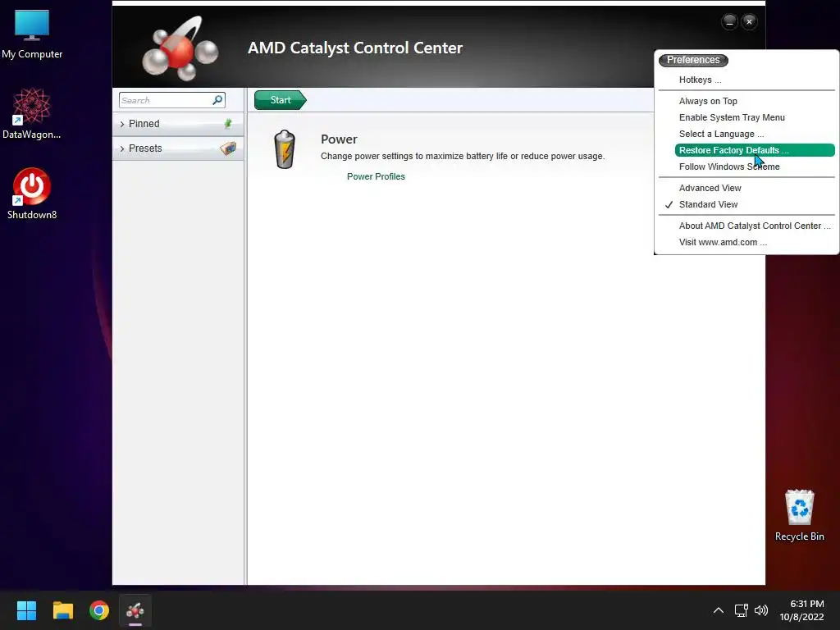Screen dimensions: 840x630
Task: Show hidden tray icons chevron
Action: tap(719, 610)
